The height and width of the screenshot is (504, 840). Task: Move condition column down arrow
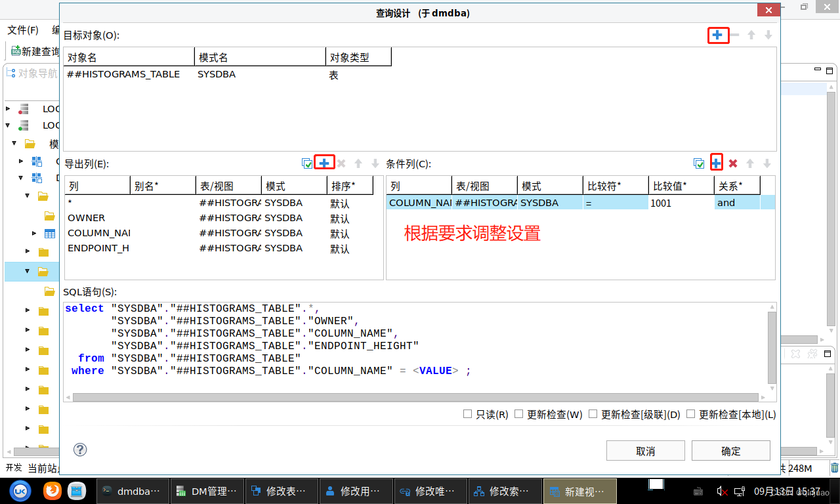766,163
